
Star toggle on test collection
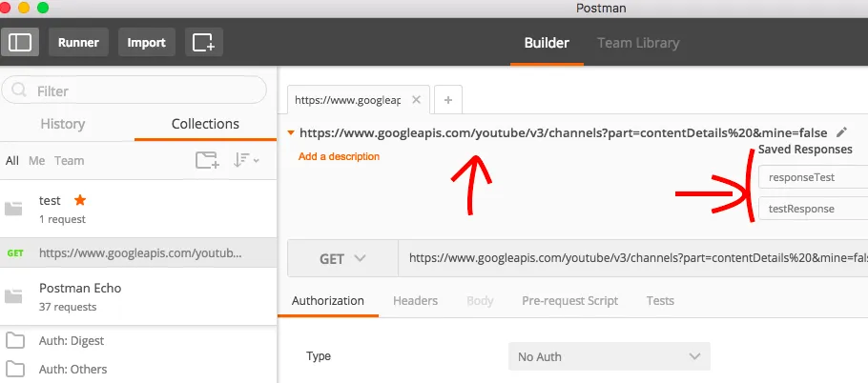pyautogui.click(x=80, y=199)
